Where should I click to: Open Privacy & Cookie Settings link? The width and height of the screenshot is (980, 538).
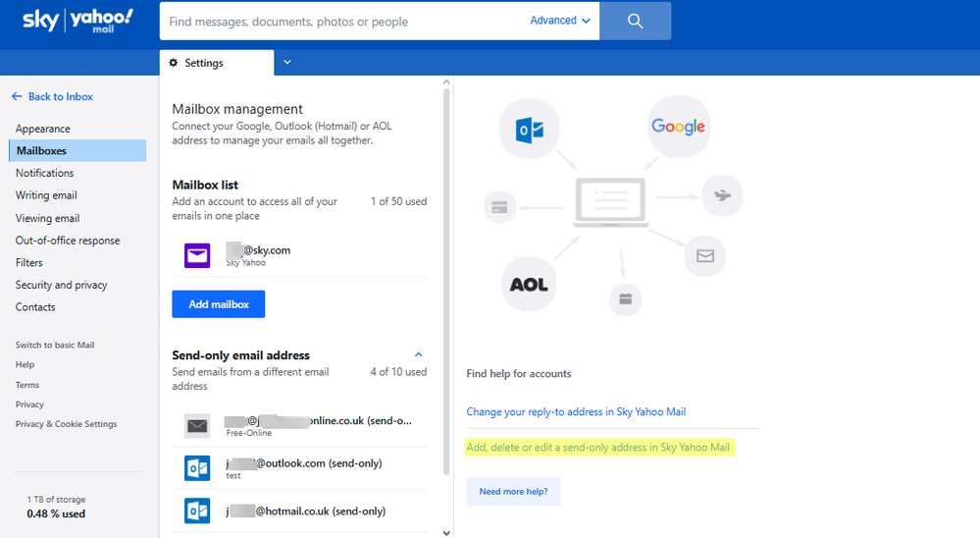67,423
